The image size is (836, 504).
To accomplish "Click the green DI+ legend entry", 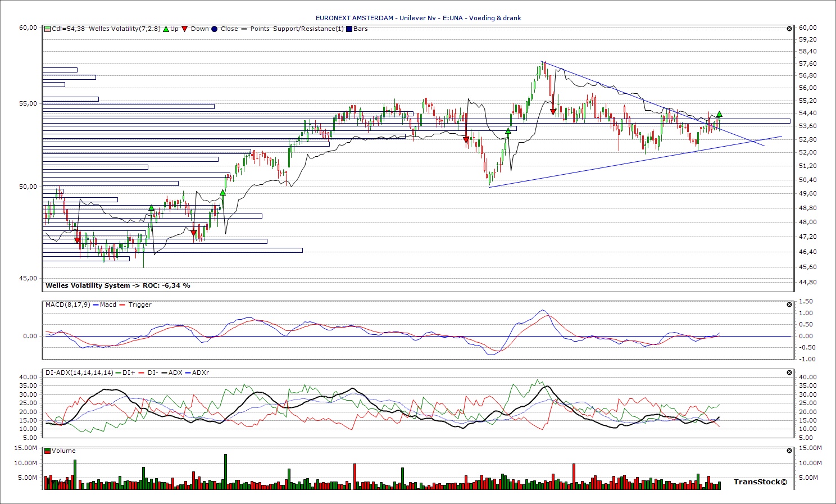I will pos(125,373).
